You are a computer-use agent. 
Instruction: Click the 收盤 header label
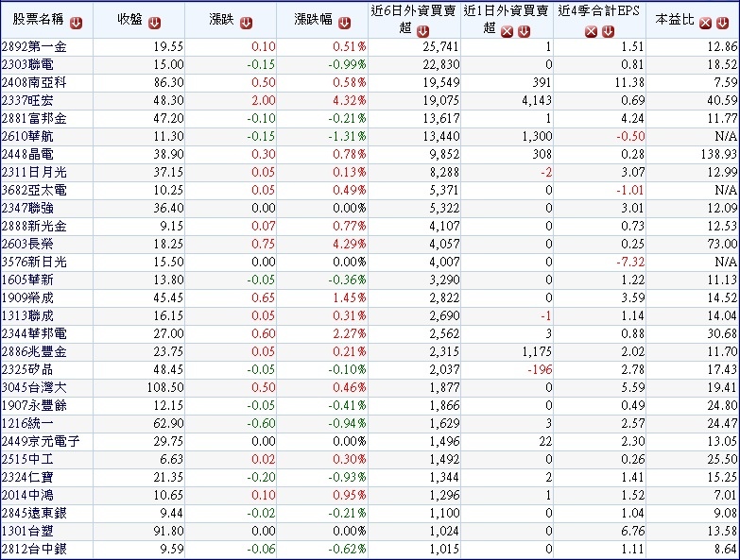(129, 19)
